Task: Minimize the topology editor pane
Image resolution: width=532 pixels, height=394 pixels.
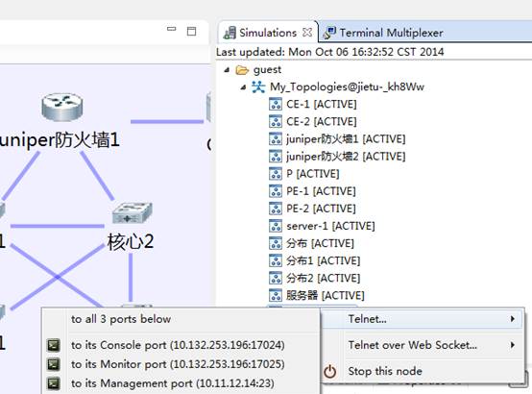Action: coord(172,29)
